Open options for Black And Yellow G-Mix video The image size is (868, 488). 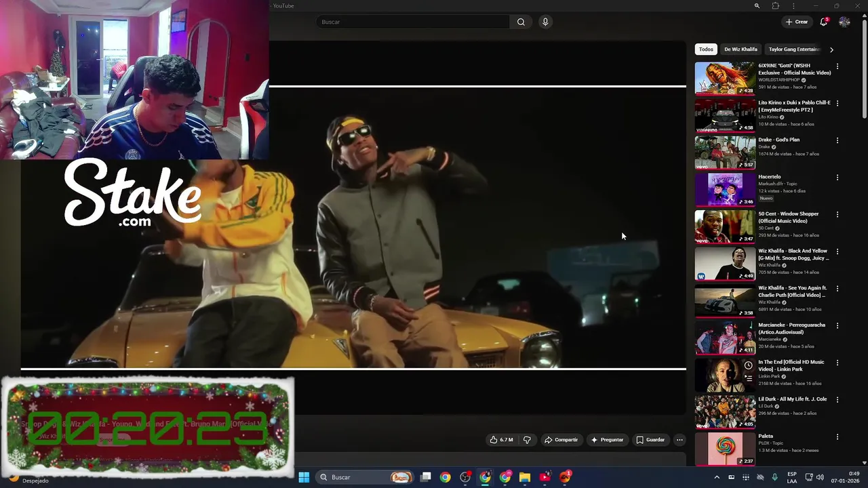[837, 251]
